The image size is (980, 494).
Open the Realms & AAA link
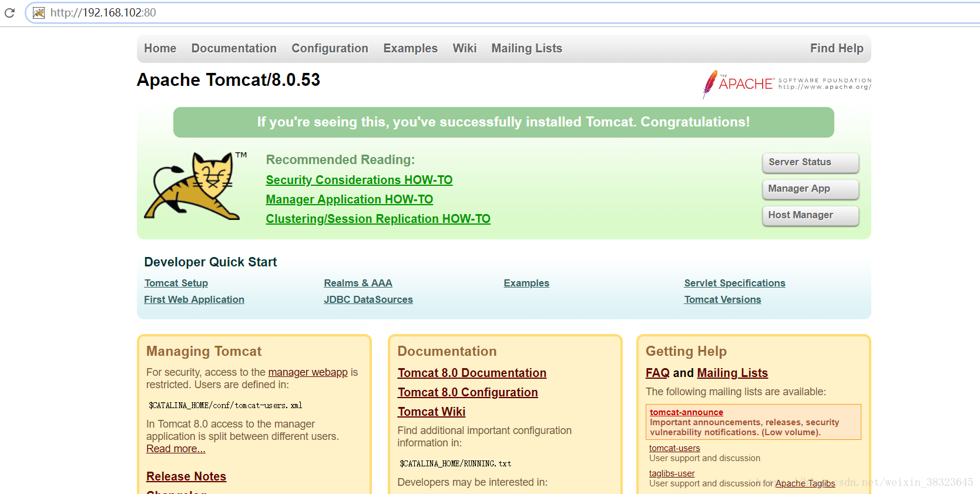[x=358, y=283]
